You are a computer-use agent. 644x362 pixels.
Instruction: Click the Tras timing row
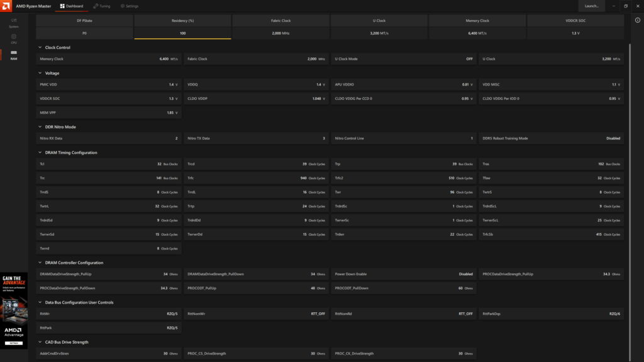[x=551, y=164]
